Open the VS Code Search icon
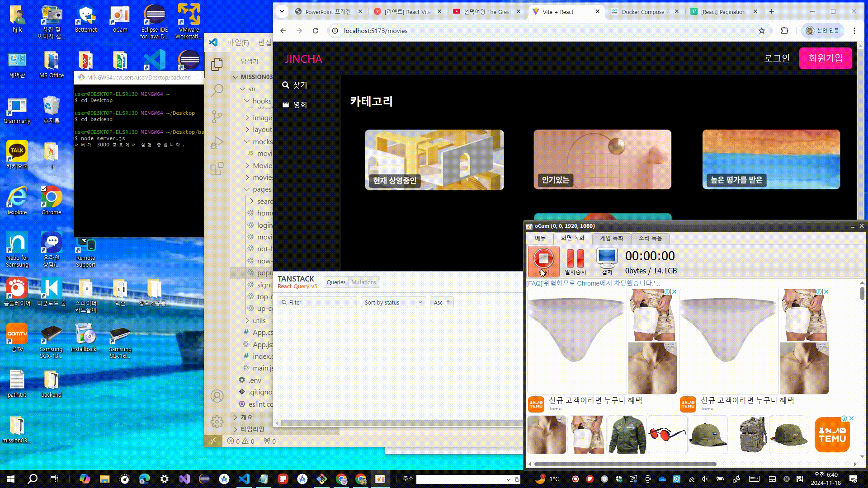This screenshot has width=868, height=488. [217, 90]
